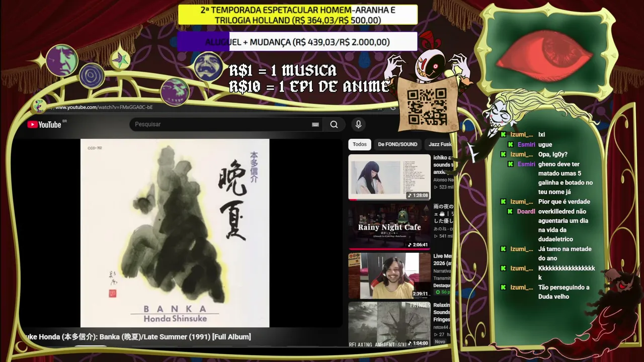Open the live stream thumbnail showing 2:39:11

point(389,276)
